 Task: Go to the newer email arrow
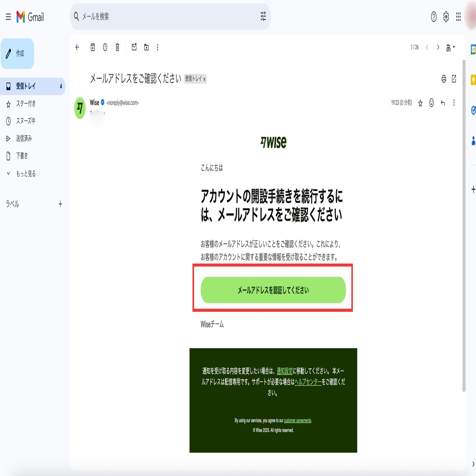point(427,48)
